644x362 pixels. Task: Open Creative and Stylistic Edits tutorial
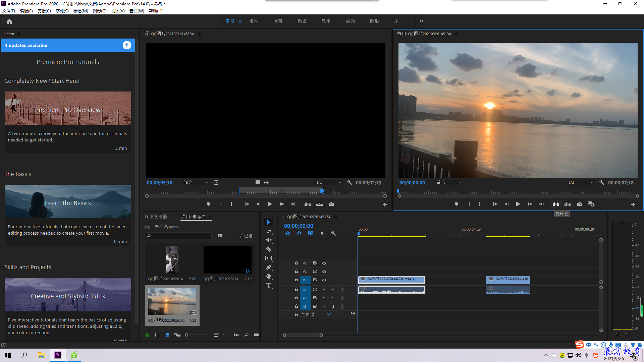coord(68,295)
